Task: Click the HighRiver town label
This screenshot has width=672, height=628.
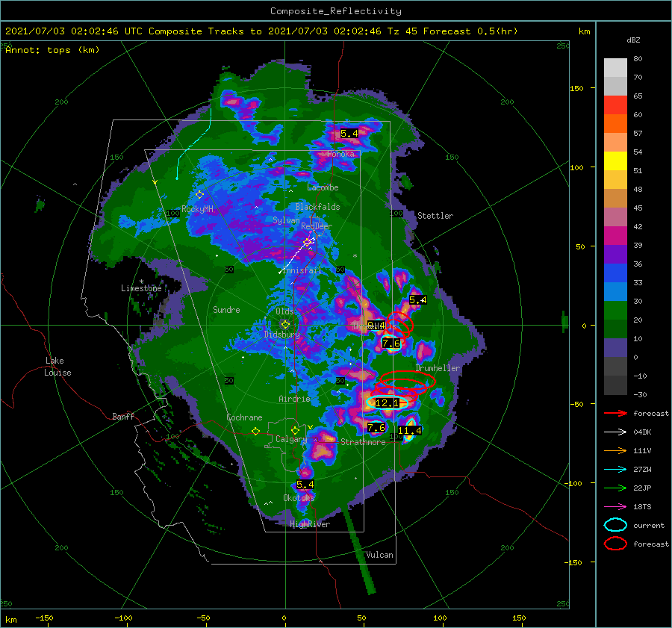Action: coord(310,524)
